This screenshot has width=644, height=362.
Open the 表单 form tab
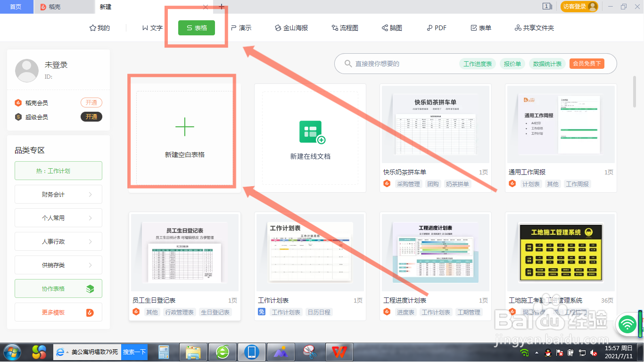(481, 28)
